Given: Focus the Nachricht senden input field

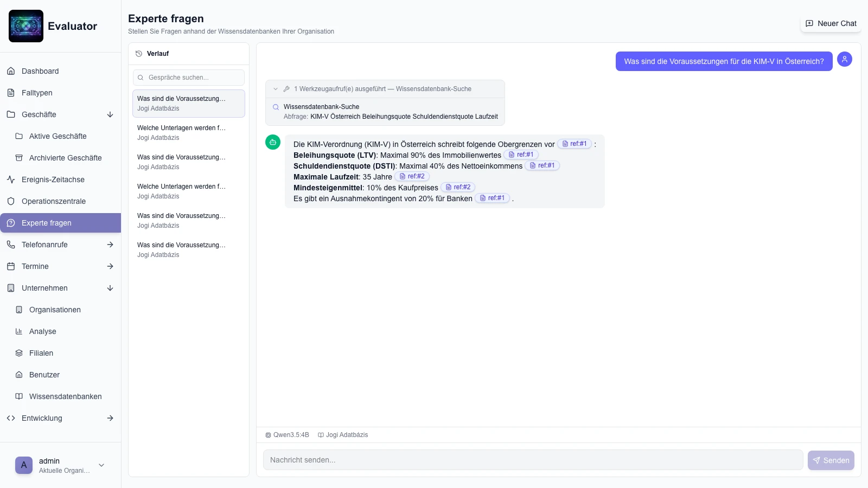Looking at the screenshot, I should tap(533, 460).
